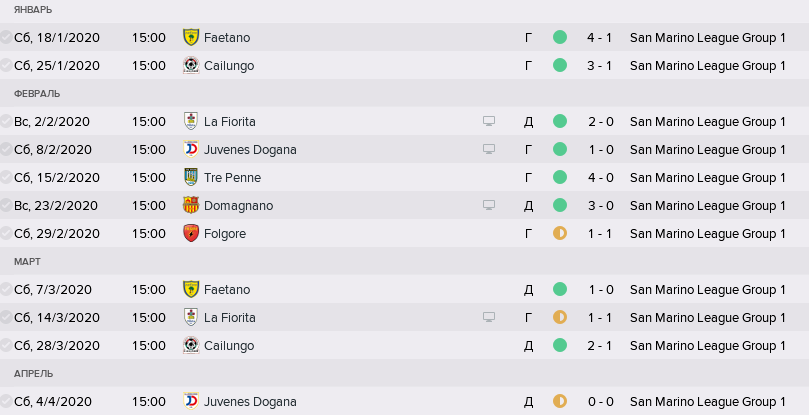Viewport: 809px width, 415px height.
Task: Click Faetano club badge on 18/1/2020
Action: pos(191,37)
